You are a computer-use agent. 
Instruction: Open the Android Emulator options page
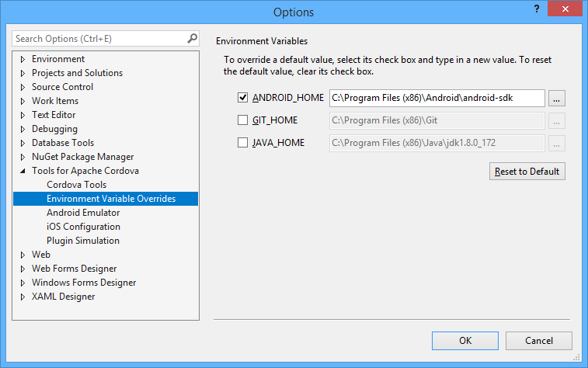tap(83, 213)
